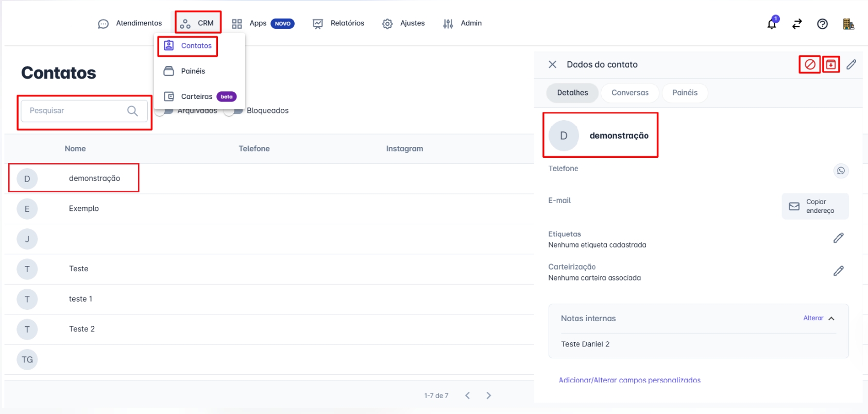868x414 pixels.
Task: Close the Dados do contato panel
Action: click(552, 64)
